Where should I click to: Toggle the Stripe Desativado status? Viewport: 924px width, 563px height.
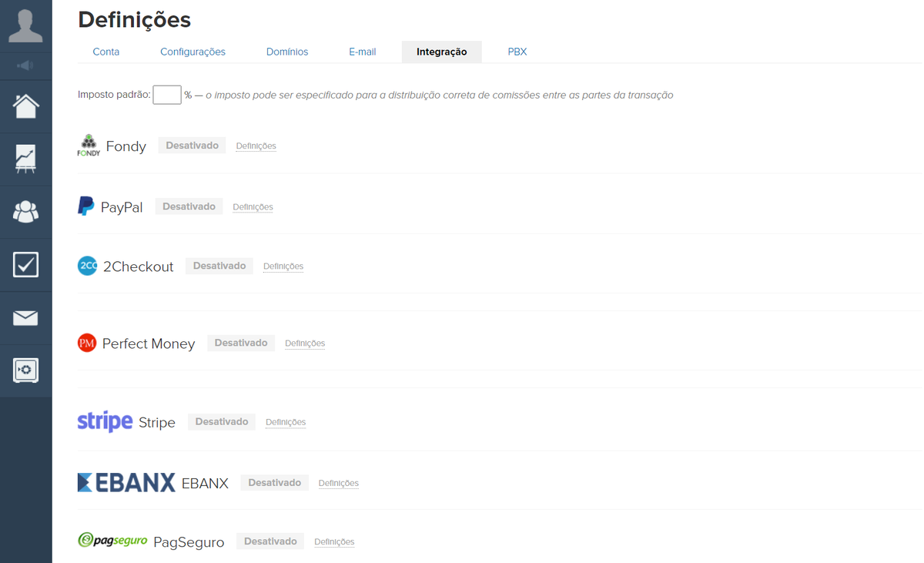point(222,421)
